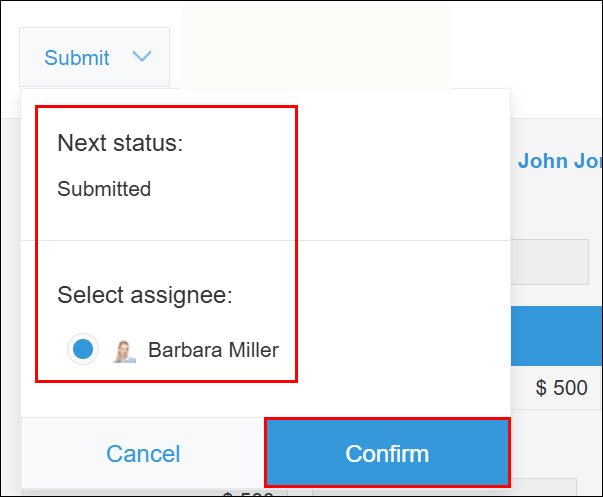The width and height of the screenshot is (603, 497).
Task: Click the Submit action button
Action: coord(77,58)
